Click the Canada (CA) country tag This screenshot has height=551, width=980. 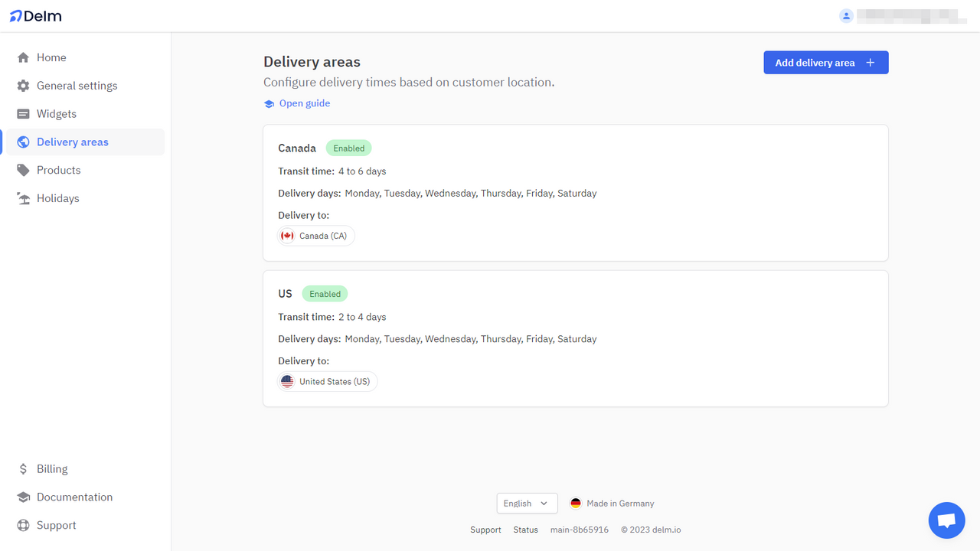315,235
